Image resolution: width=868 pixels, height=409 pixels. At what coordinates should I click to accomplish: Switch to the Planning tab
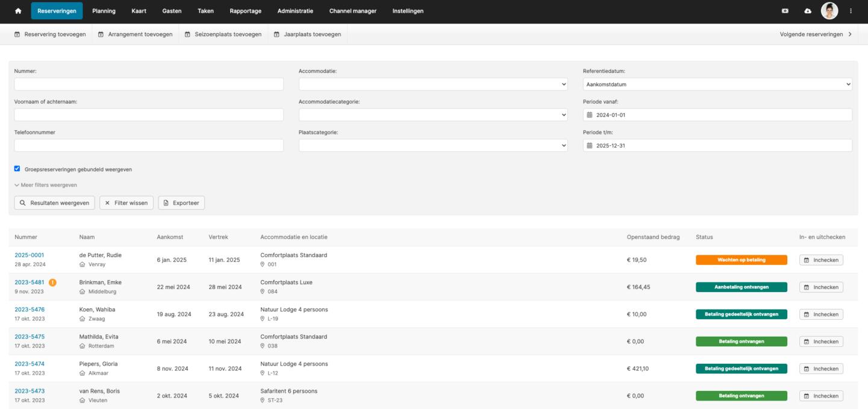coord(104,11)
